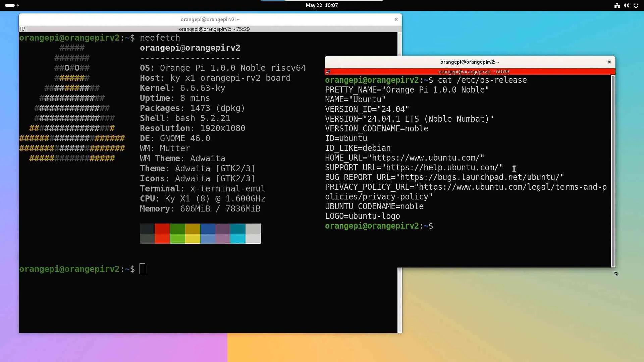Click the tab bar icon beside 75x29 tab
The image size is (644, 362).
click(22, 29)
